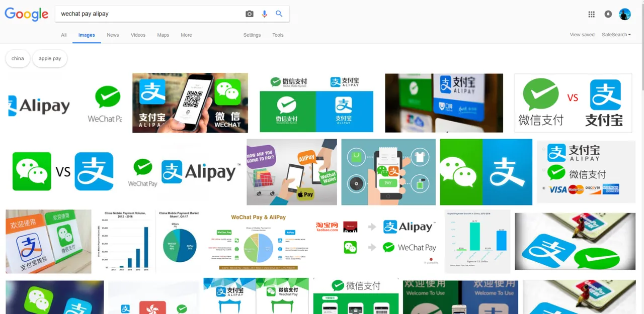
Task: Open the More search categories menu
Action: [x=186, y=35]
